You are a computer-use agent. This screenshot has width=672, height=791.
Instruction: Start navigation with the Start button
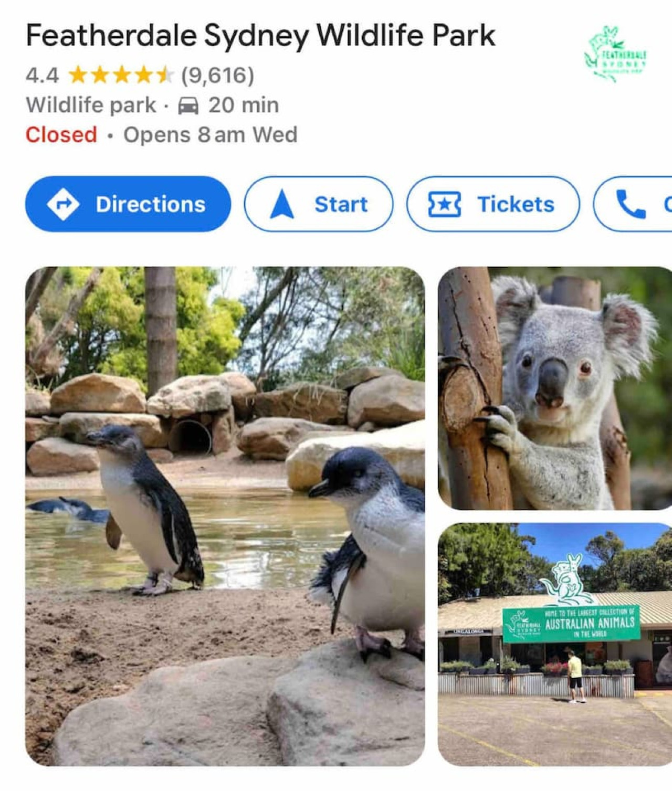click(319, 204)
